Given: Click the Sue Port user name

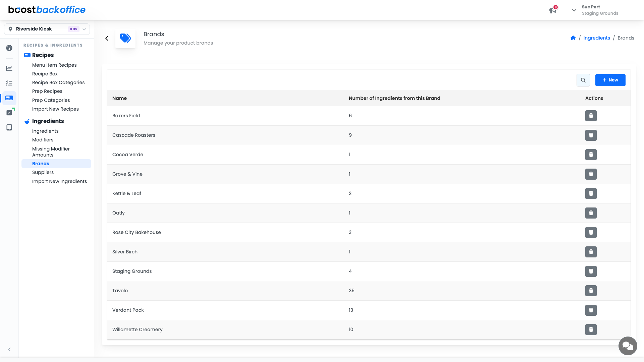Looking at the screenshot, I should click(x=591, y=7).
